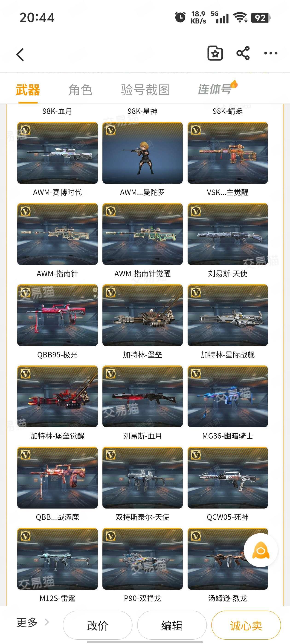
Task: Tap the 诚心卖 button
Action: click(246, 625)
